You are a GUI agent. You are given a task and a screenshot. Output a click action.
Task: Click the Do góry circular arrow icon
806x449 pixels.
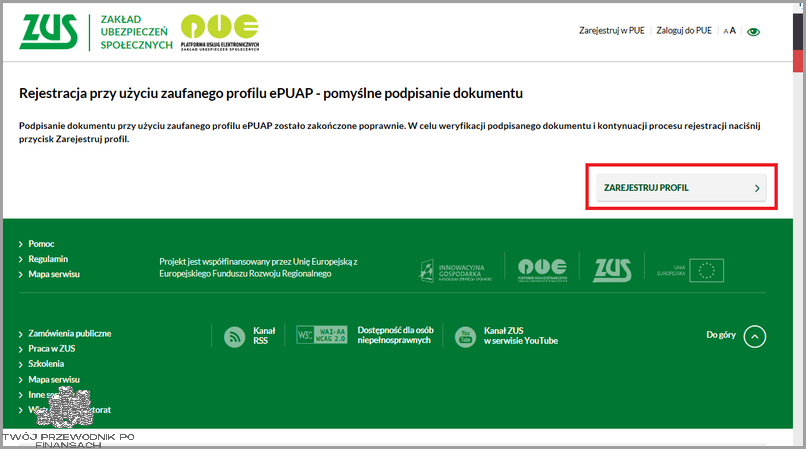point(755,336)
